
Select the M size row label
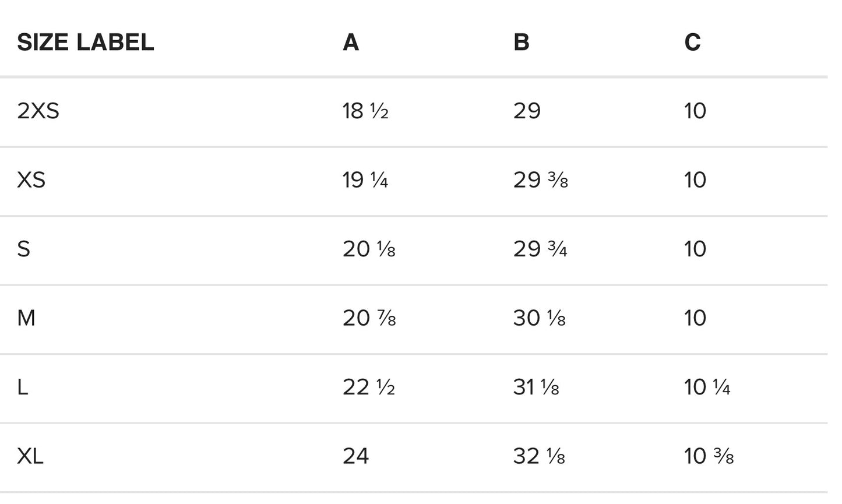pyautogui.click(x=26, y=318)
